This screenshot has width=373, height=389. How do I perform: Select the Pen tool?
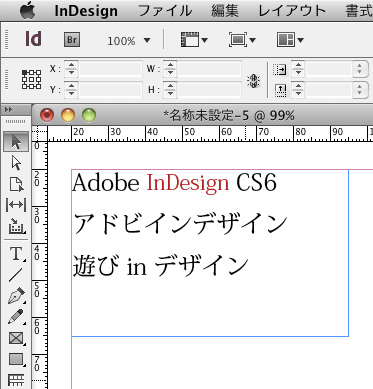(x=16, y=296)
